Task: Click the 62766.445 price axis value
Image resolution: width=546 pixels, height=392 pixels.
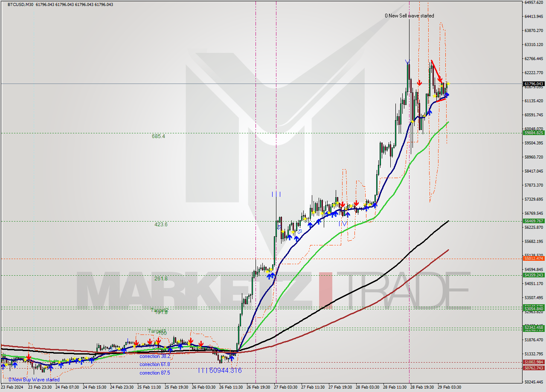Action: click(534, 59)
